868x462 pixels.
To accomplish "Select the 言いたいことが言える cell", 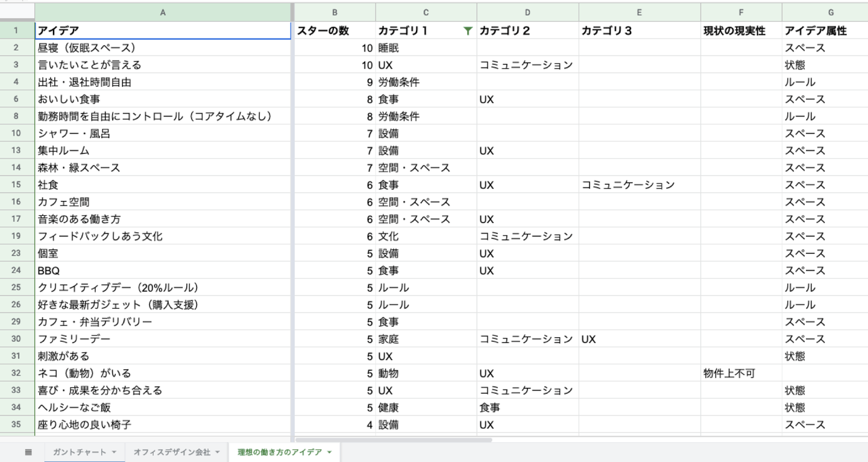I will point(163,65).
